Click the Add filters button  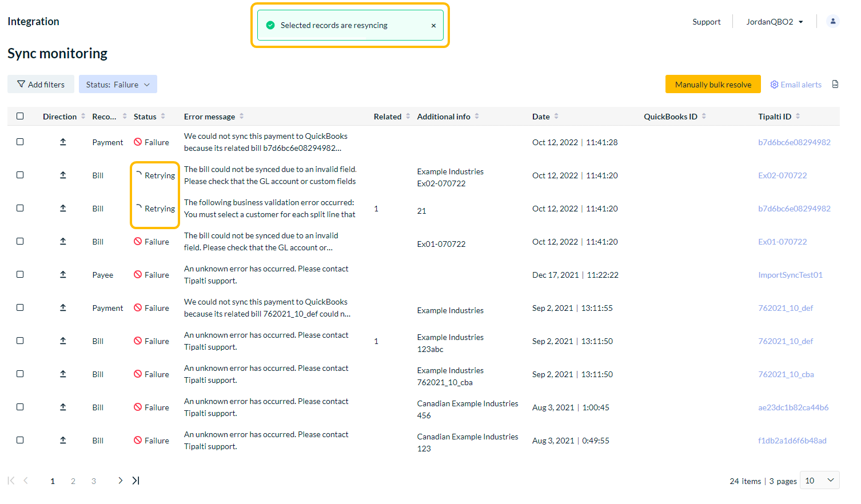[41, 85]
